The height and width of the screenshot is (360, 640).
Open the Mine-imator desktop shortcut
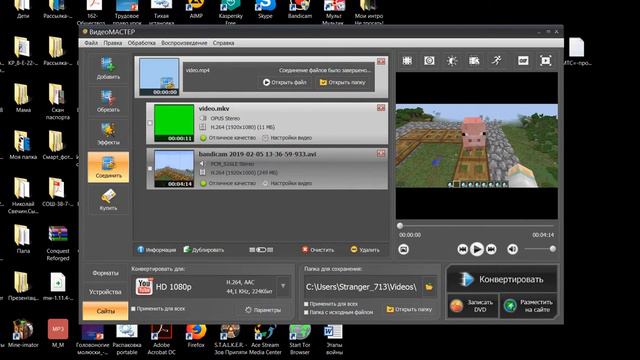tap(23, 334)
